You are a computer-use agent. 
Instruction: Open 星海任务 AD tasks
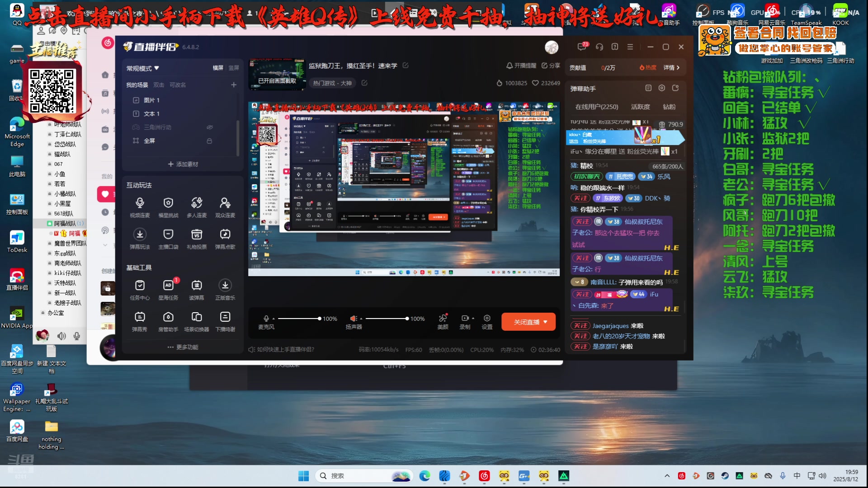pyautogui.click(x=168, y=290)
